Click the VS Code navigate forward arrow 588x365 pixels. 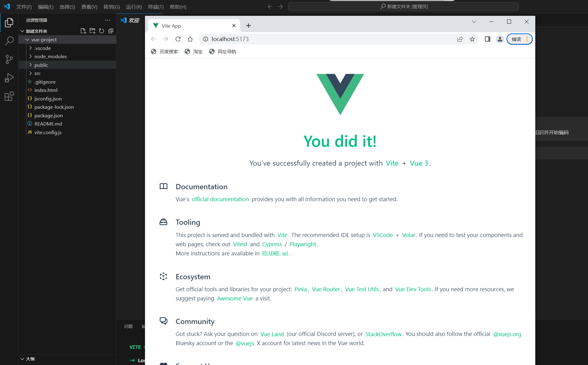tap(280, 7)
